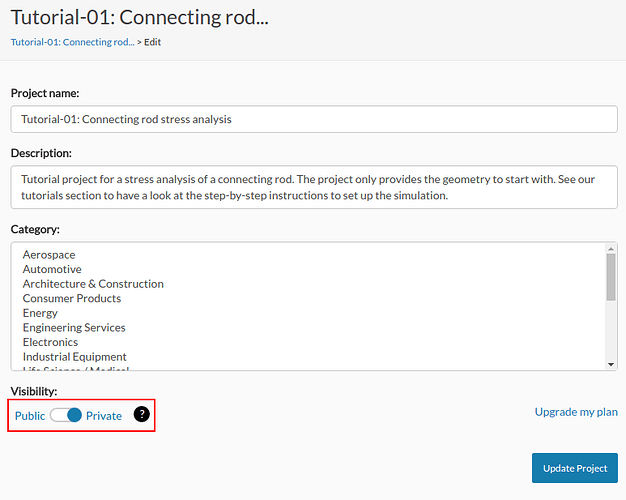The height and width of the screenshot is (500, 626).
Task: Select Engineering Services category option
Action: (x=74, y=327)
